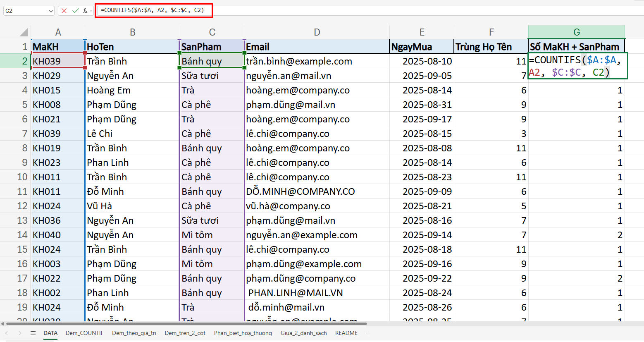Click the date 2025-09-05
The height and width of the screenshot is (342, 644).
click(x=422, y=76)
